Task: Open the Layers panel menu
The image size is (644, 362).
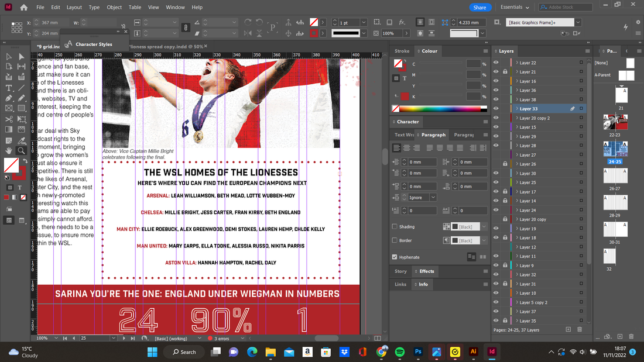Action: tap(588, 51)
